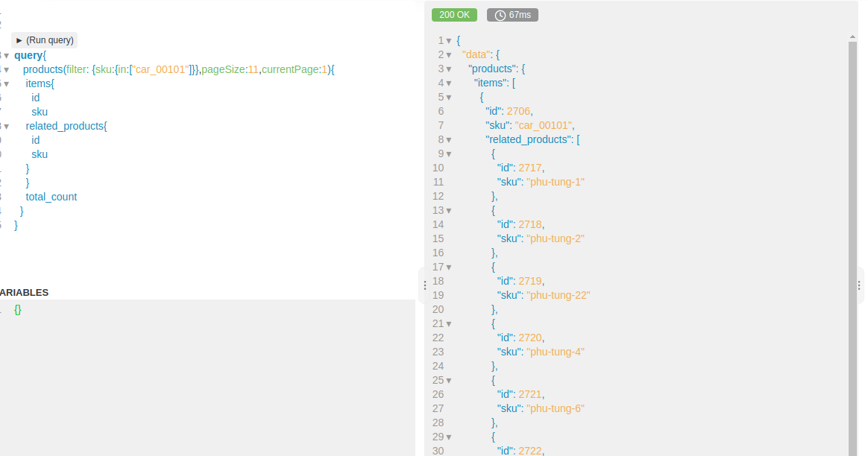The image size is (868, 456).
Task: Click inside the variables editor braces
Action: (x=17, y=309)
